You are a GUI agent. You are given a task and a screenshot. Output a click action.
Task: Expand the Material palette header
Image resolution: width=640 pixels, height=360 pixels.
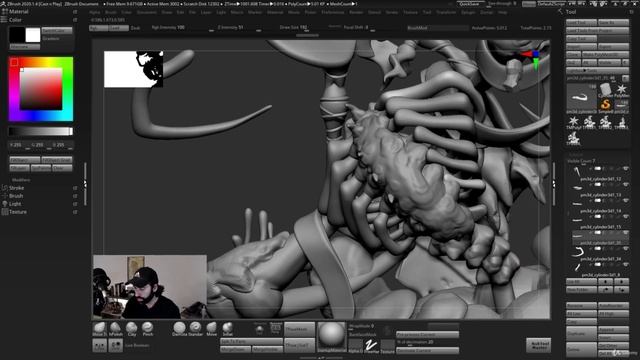point(19,12)
